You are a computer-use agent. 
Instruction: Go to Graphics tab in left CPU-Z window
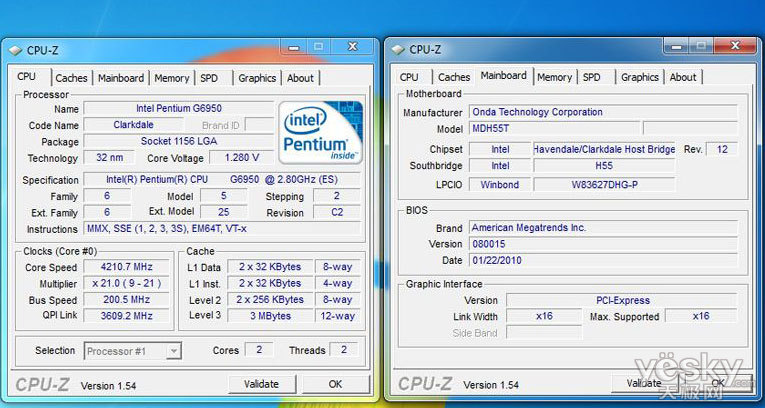257,78
